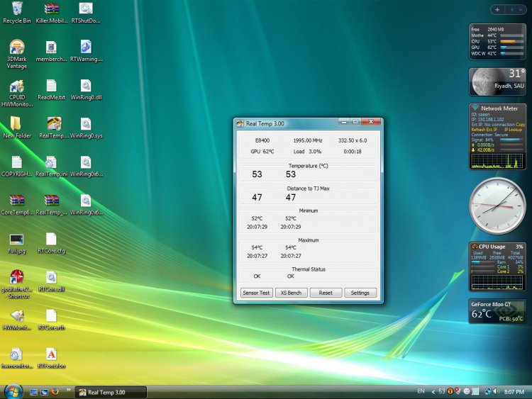Click the 1995.00 MHz clock value

(x=308, y=140)
